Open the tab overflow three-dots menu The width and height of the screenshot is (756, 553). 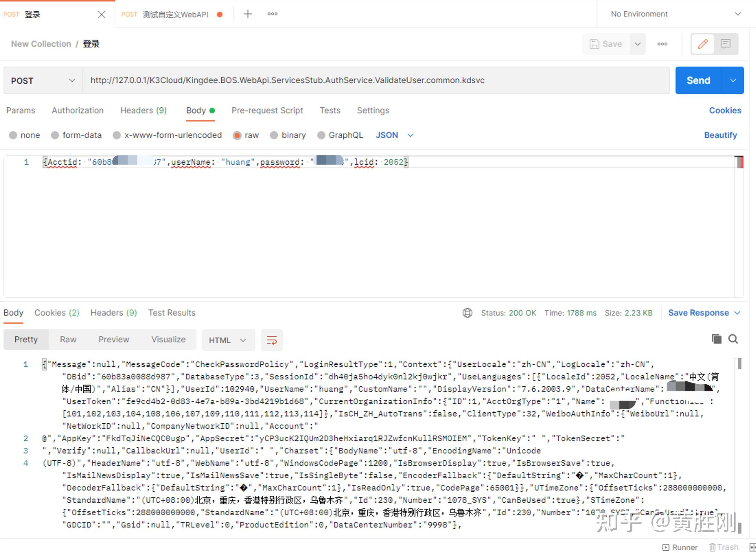pyautogui.click(x=272, y=14)
